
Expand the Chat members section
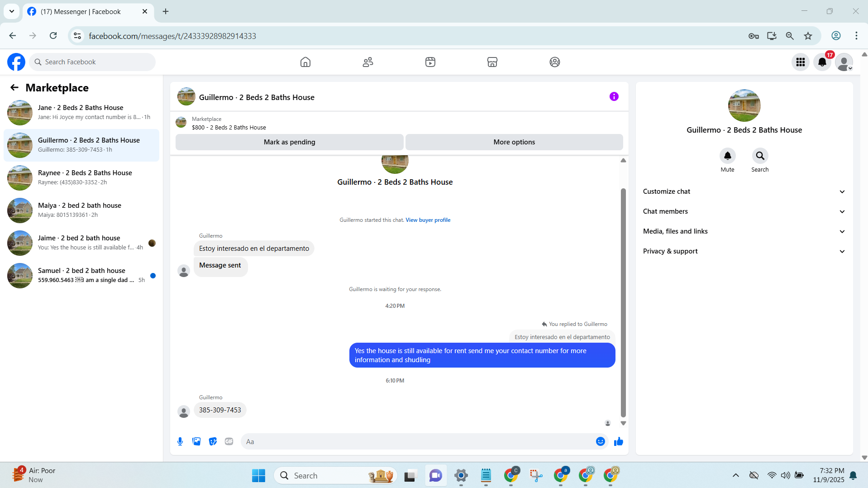click(x=744, y=211)
